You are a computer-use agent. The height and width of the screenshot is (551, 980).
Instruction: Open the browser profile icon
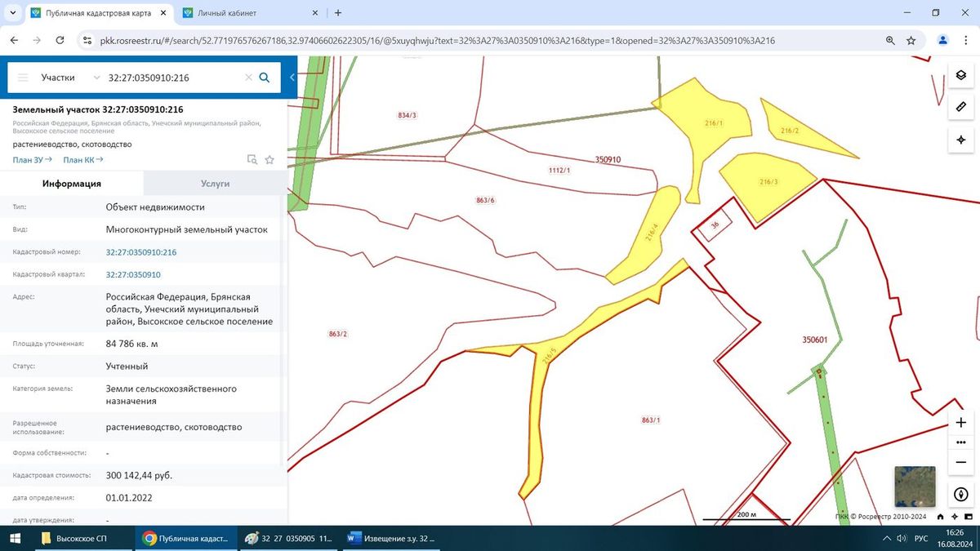(943, 40)
